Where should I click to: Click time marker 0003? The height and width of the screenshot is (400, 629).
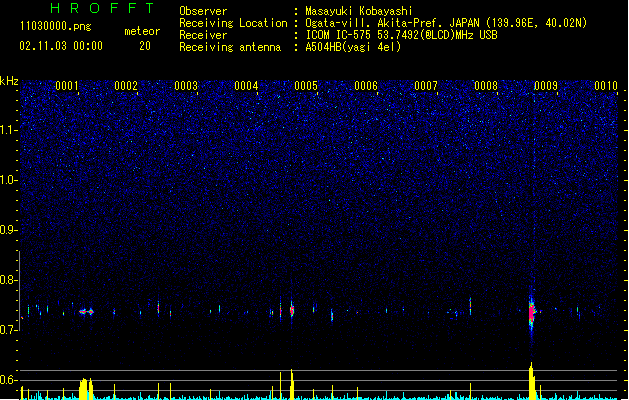186,86
